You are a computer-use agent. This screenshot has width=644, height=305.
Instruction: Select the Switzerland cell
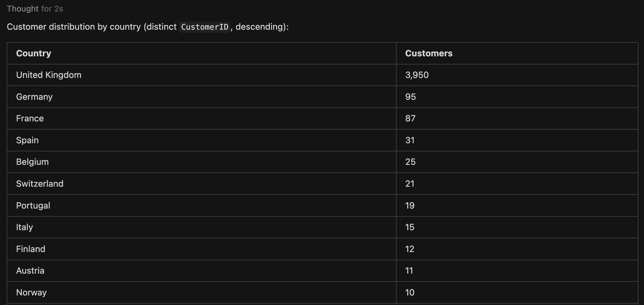[40, 184]
